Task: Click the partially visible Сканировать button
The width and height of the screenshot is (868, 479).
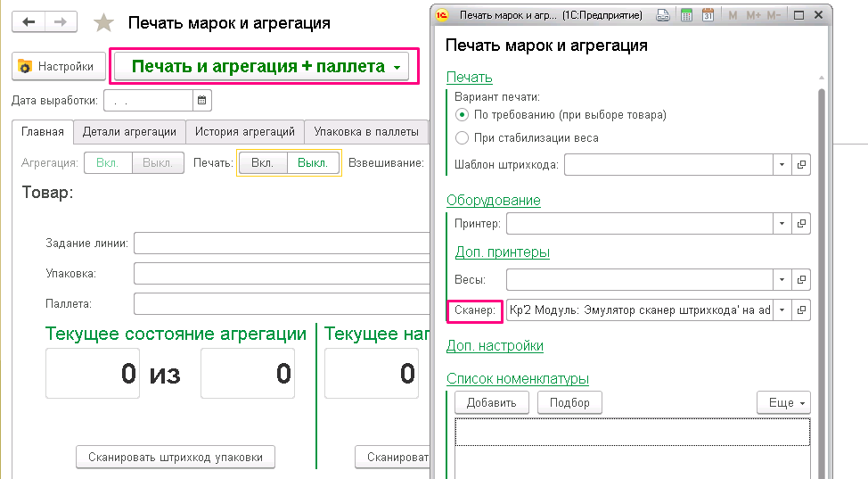Action: pos(393,458)
